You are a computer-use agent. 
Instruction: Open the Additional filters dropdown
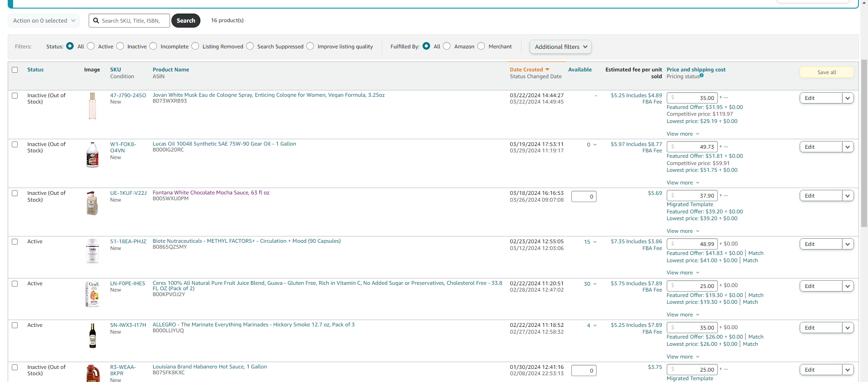tap(560, 47)
